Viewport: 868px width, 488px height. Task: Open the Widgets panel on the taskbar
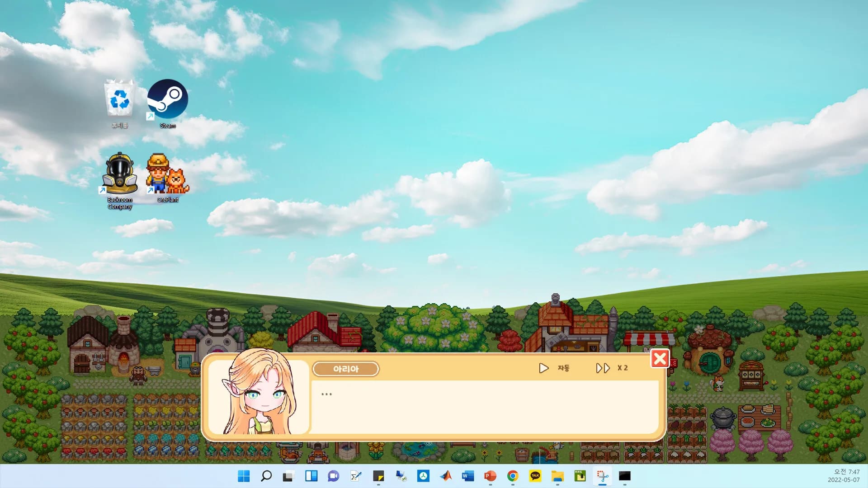311,476
